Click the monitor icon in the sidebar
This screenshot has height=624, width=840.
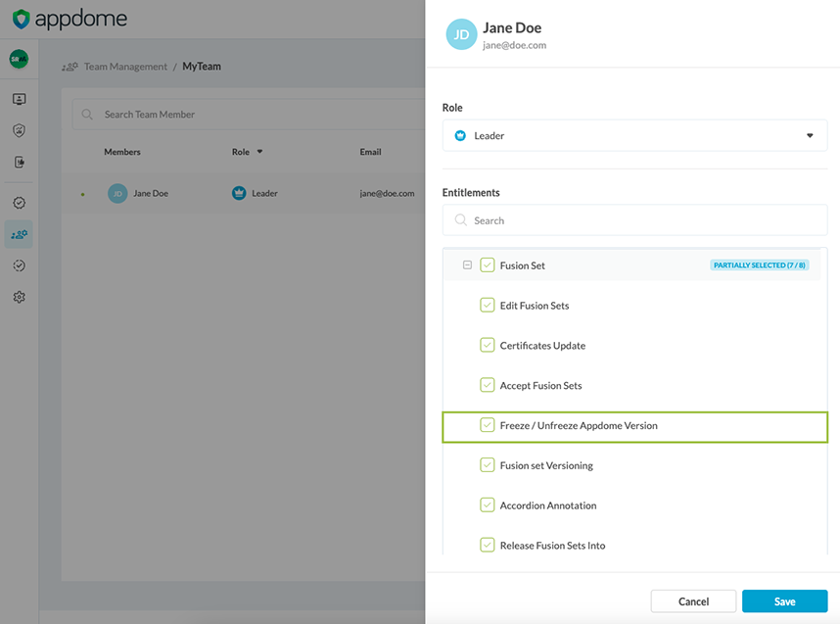point(19,99)
